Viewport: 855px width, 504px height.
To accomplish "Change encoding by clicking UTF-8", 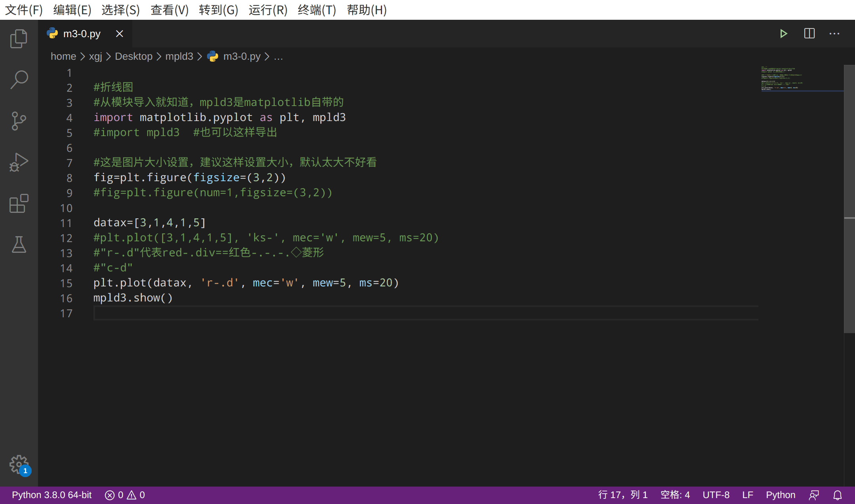I will [x=716, y=495].
